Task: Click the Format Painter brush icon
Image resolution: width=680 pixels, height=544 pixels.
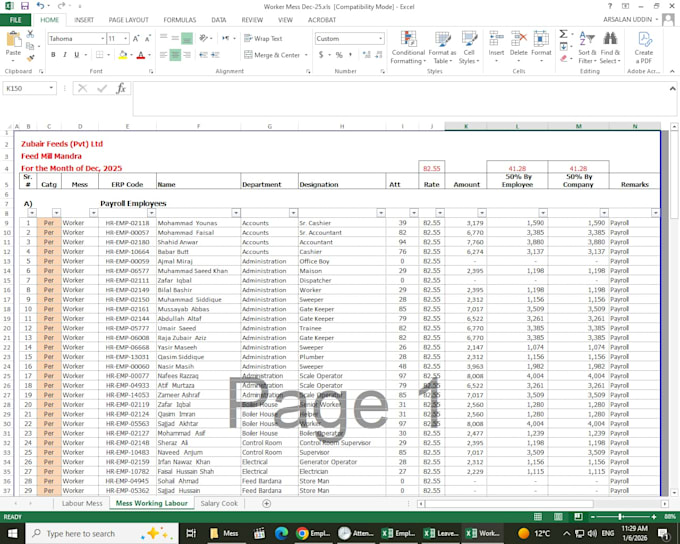Action: tap(30, 58)
